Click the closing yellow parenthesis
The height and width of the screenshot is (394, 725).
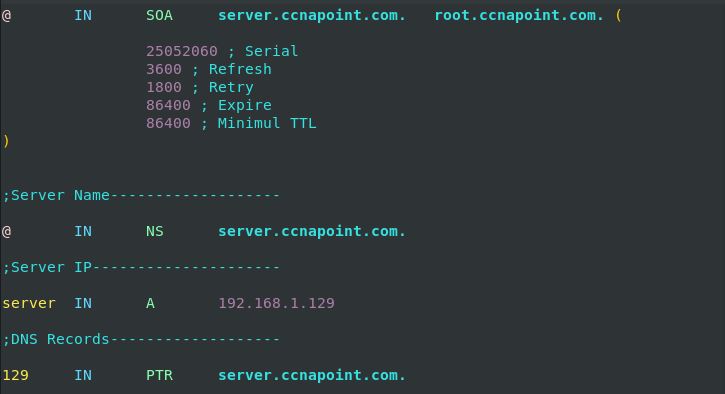pyautogui.click(x=6, y=141)
